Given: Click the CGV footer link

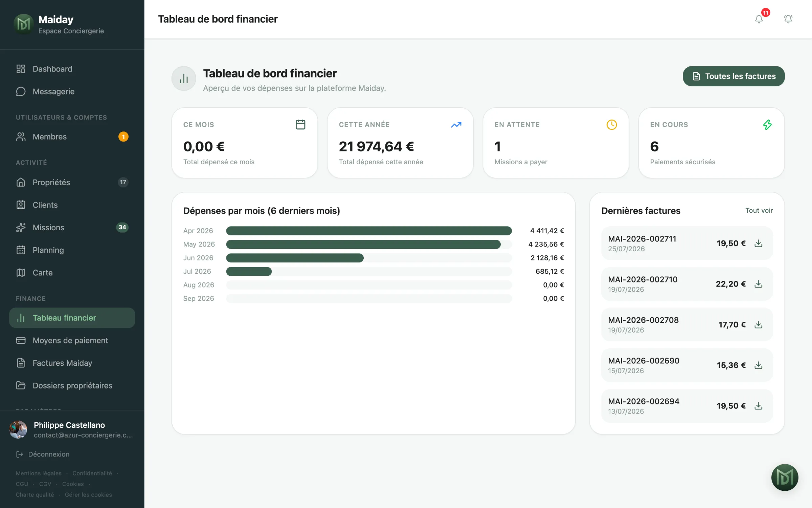Looking at the screenshot, I should coord(45,484).
